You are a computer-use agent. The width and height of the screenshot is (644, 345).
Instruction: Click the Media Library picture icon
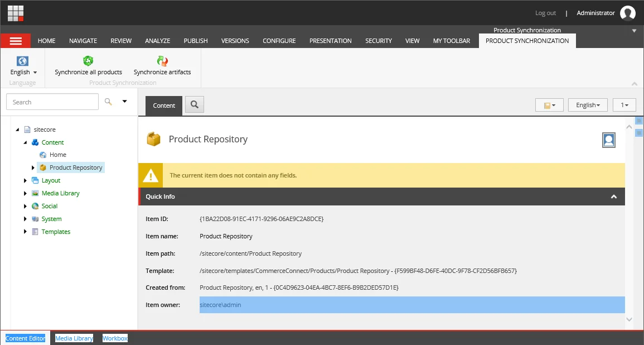(35, 193)
